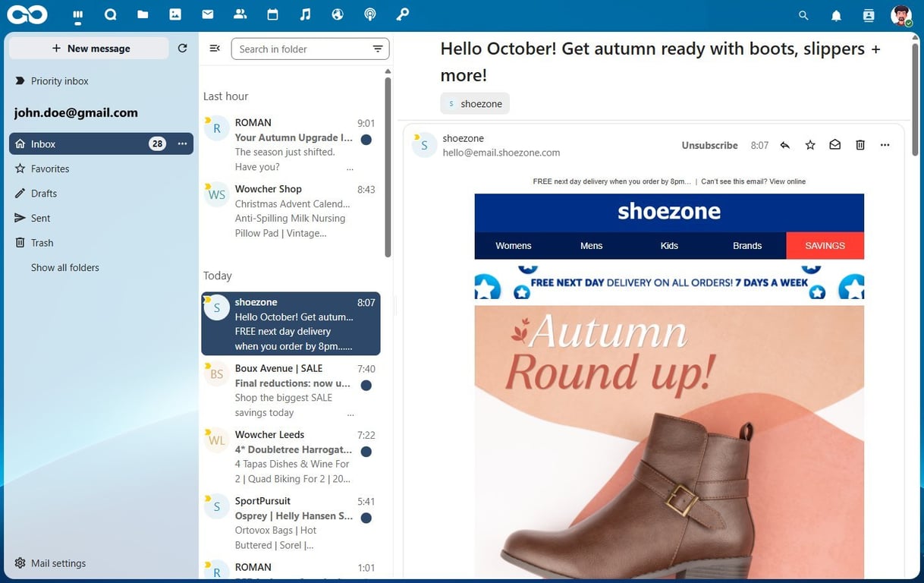Click Unsubscribe for shoezone

point(709,145)
